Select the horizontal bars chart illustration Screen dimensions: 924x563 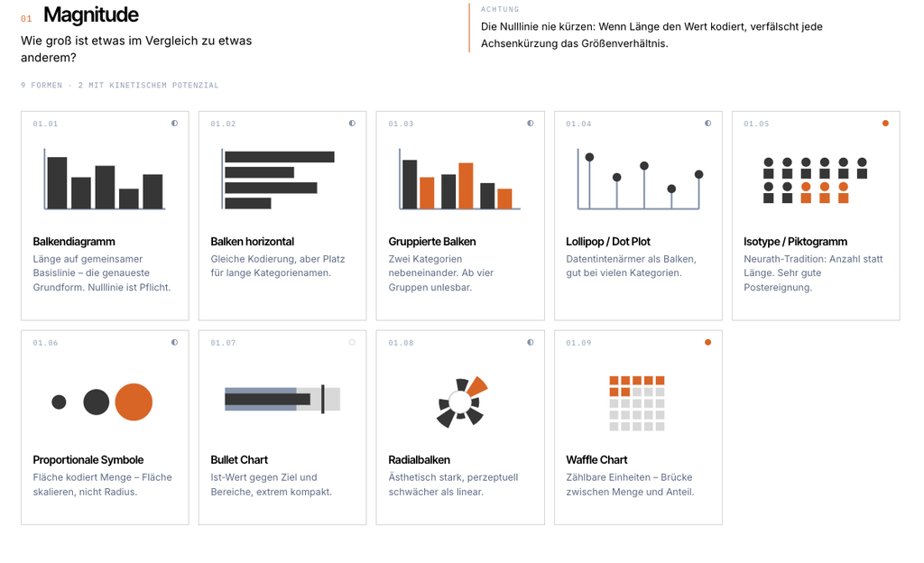(x=278, y=179)
